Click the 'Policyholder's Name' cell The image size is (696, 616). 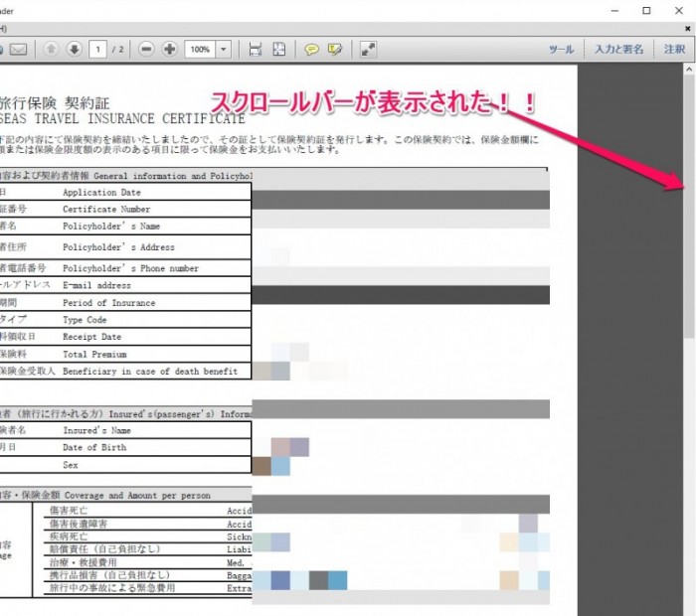111,227
